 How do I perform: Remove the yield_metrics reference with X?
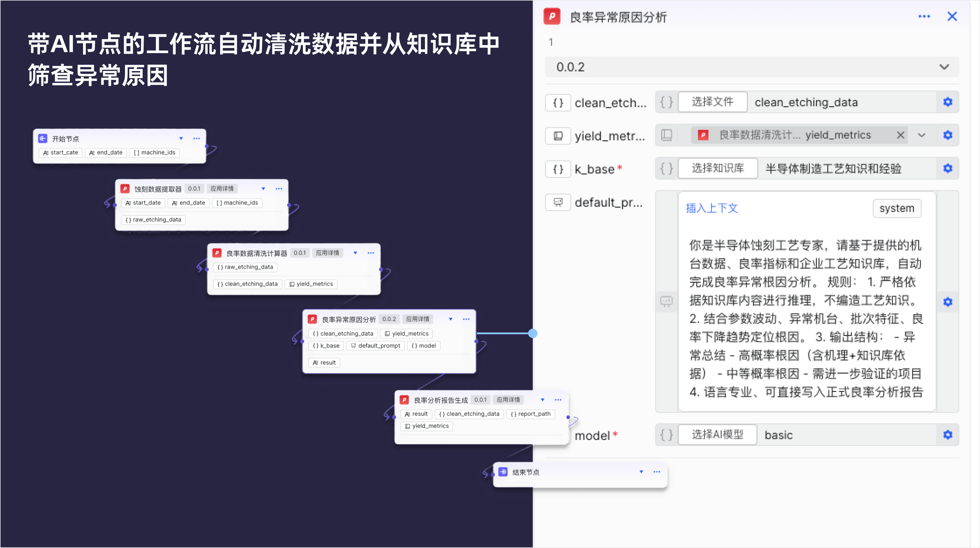pyautogui.click(x=900, y=135)
